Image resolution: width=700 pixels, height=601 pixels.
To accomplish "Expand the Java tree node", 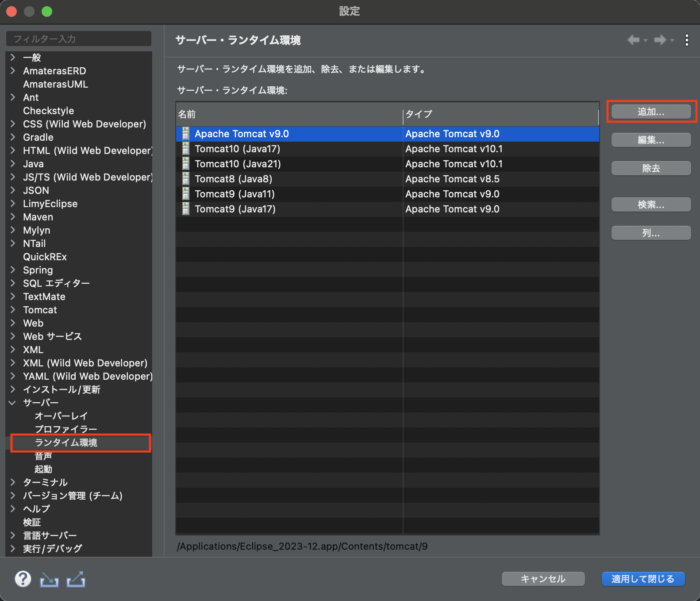I will point(13,163).
